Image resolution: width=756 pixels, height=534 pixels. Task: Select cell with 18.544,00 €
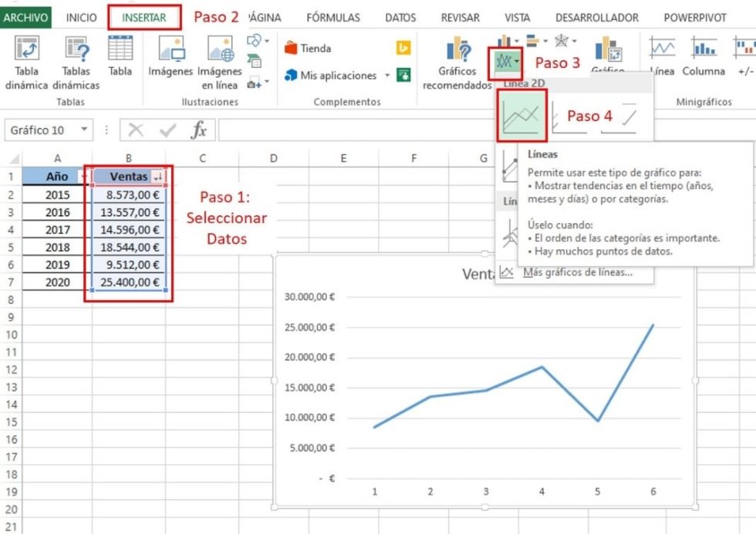(x=129, y=247)
